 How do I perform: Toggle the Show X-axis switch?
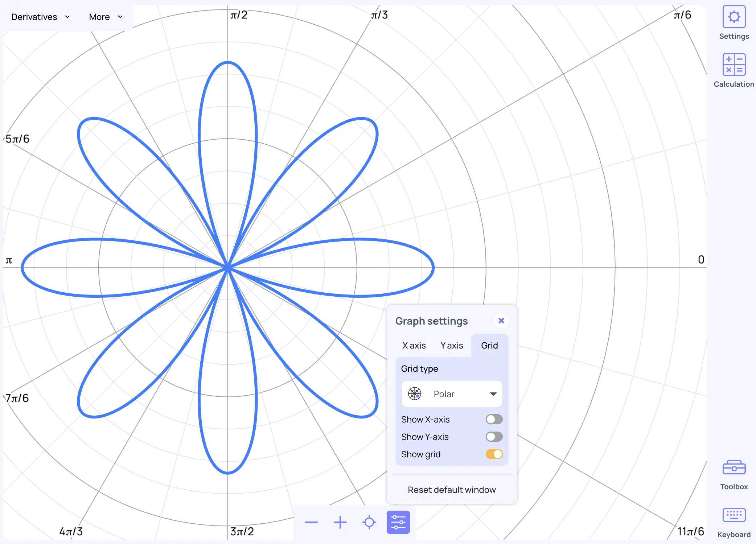[494, 419]
